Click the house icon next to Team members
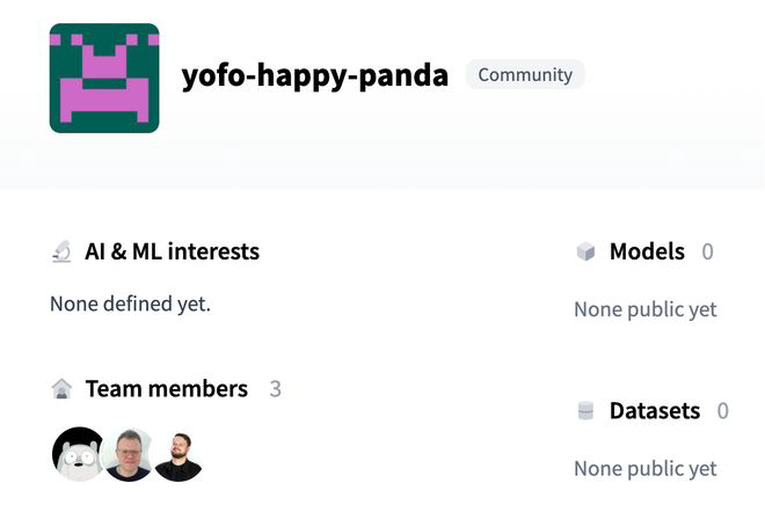Viewport: 765px width, 512px height. coord(61,389)
